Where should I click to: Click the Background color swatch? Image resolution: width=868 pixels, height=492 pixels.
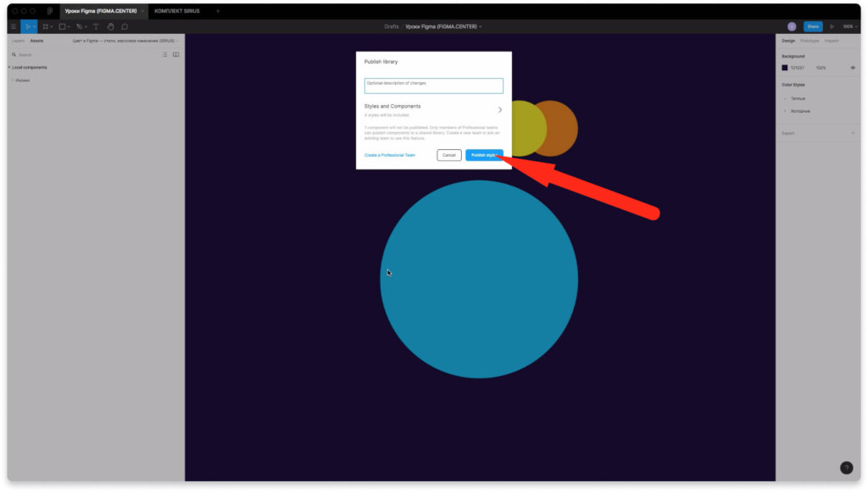pyautogui.click(x=785, y=68)
